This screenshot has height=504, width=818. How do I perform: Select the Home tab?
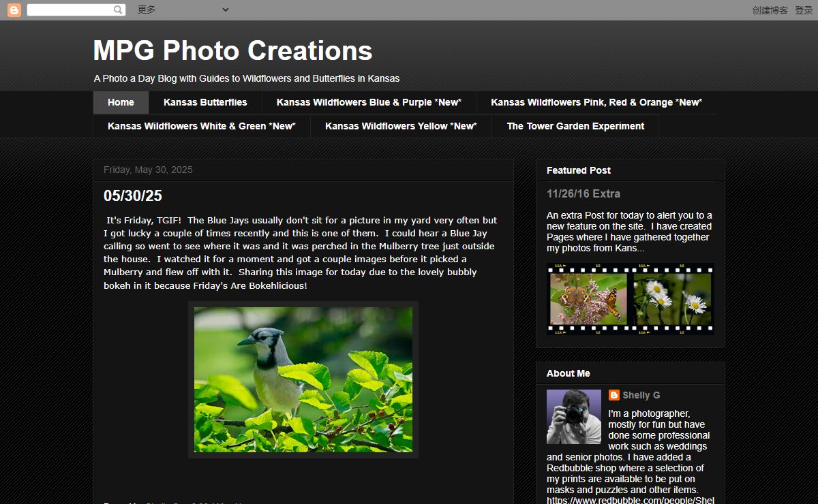click(x=121, y=102)
